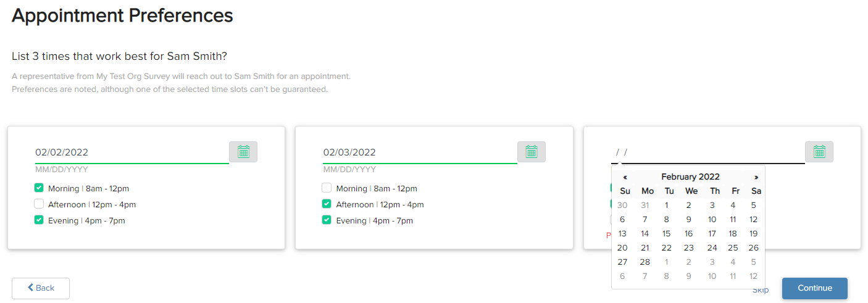Select February 15 in the calendar
The height and width of the screenshot is (303, 868).
tap(666, 234)
